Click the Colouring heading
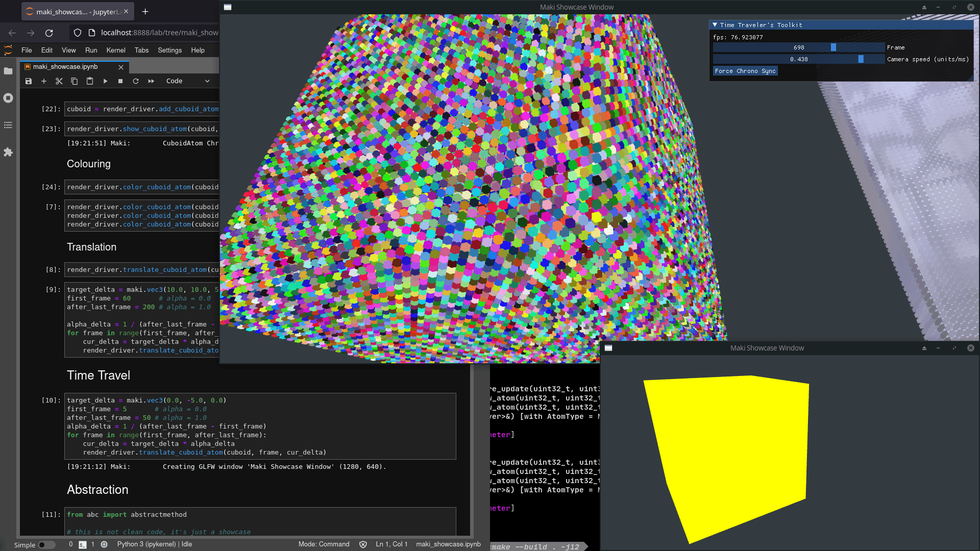 89,164
